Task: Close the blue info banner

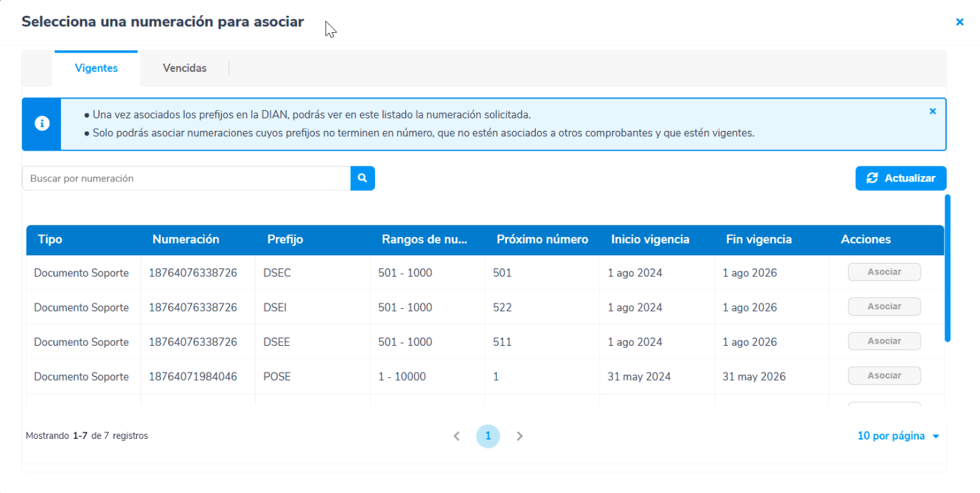Action: click(932, 111)
